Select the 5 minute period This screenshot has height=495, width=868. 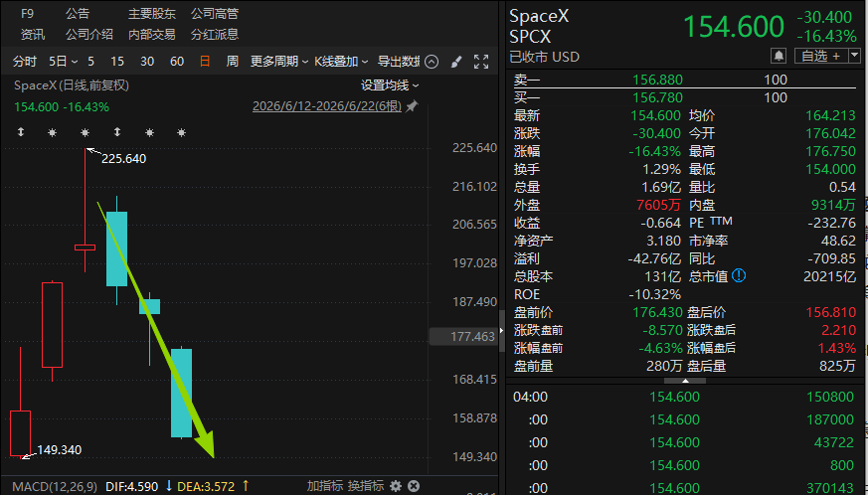pos(90,62)
